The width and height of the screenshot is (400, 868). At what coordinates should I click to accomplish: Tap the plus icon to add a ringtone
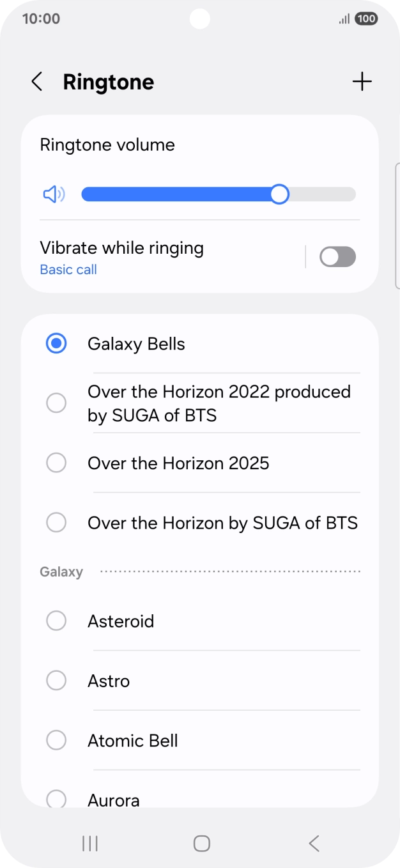362,81
